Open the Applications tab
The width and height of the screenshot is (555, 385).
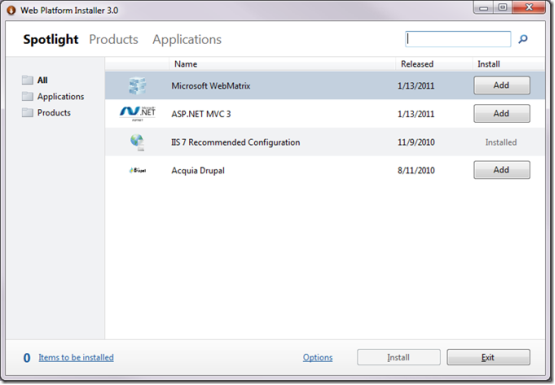point(187,40)
